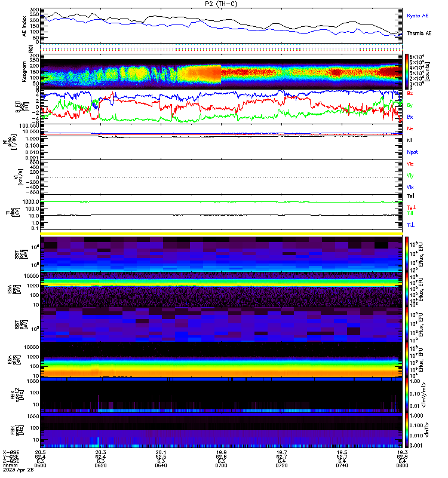448x478 pixels.
Task: Click the X-GSE value '19.3'
Action: (x=402, y=452)
